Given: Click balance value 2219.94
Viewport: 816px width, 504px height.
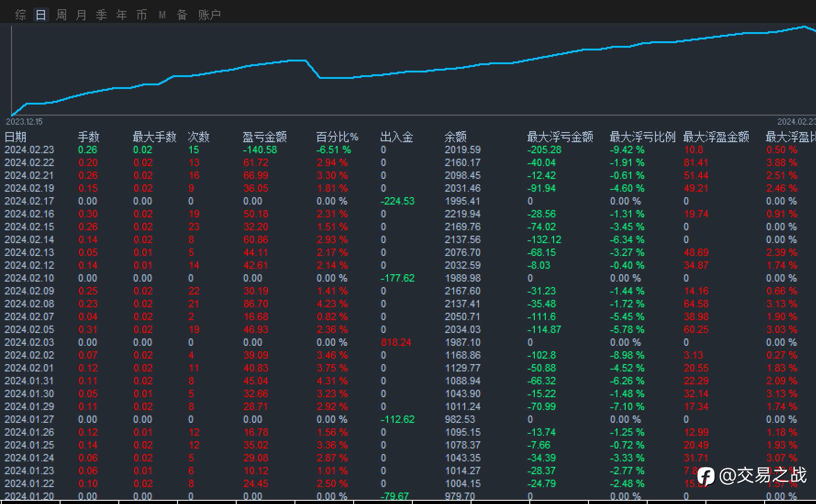Looking at the screenshot, I should (x=462, y=214).
